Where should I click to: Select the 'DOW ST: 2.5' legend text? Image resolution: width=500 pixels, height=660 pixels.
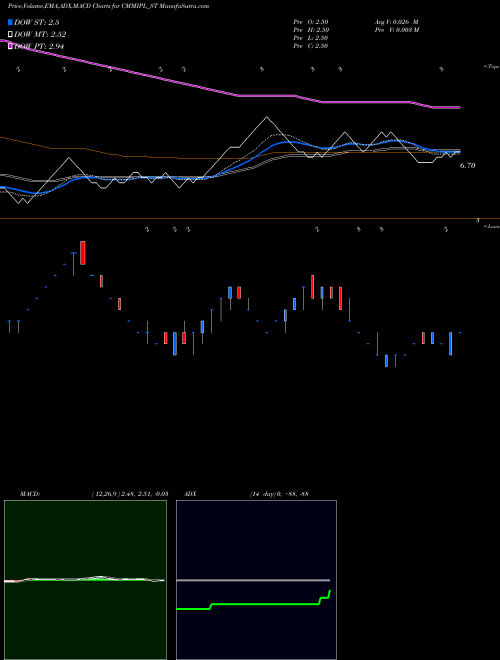tap(35, 22)
